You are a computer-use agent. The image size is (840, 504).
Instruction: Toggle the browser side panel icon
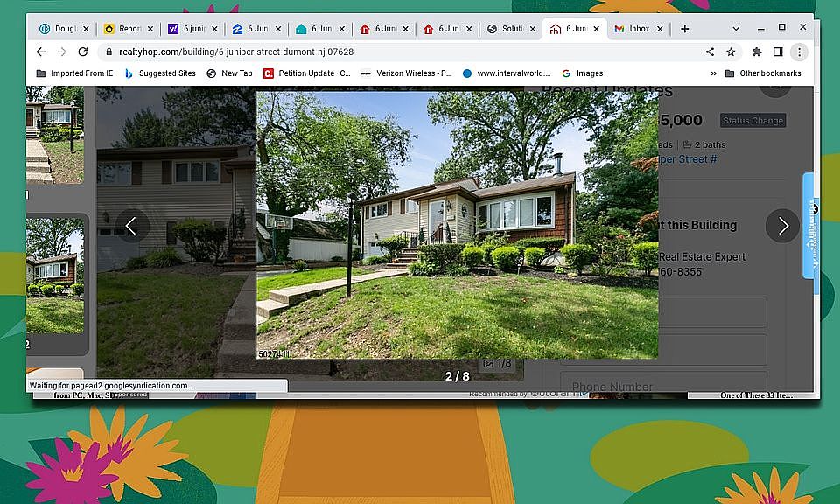[778, 52]
